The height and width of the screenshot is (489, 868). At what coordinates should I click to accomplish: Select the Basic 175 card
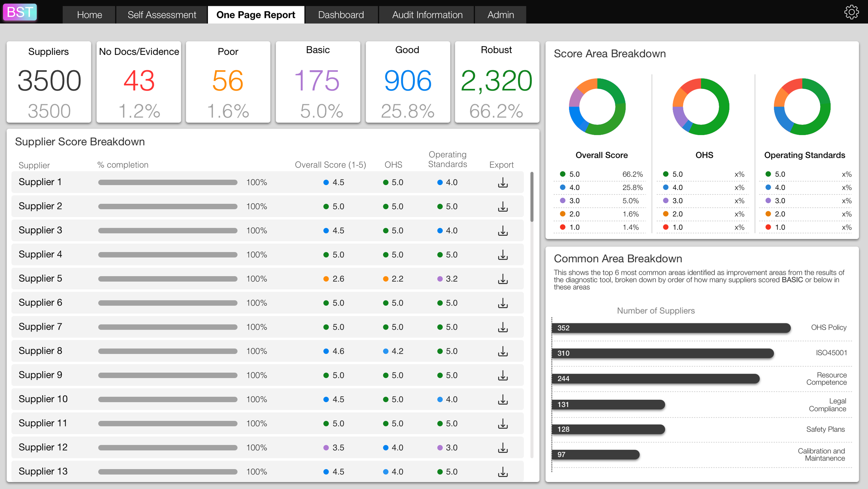coord(318,82)
